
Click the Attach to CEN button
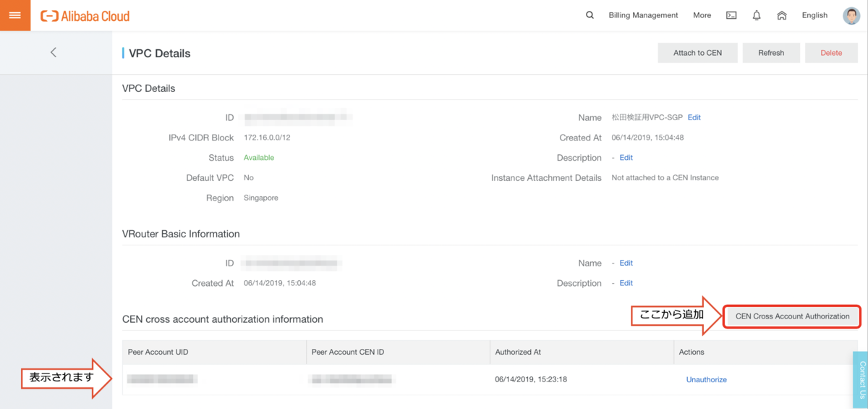[x=697, y=53]
